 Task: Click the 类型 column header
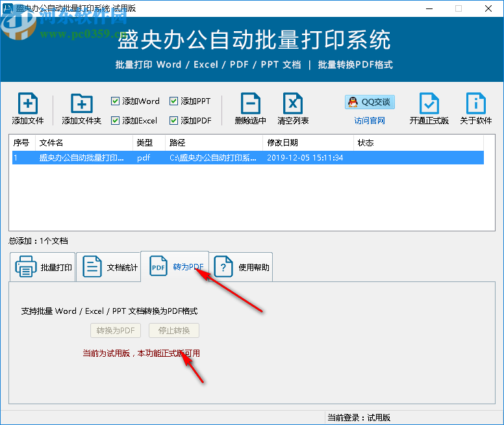[149, 142]
